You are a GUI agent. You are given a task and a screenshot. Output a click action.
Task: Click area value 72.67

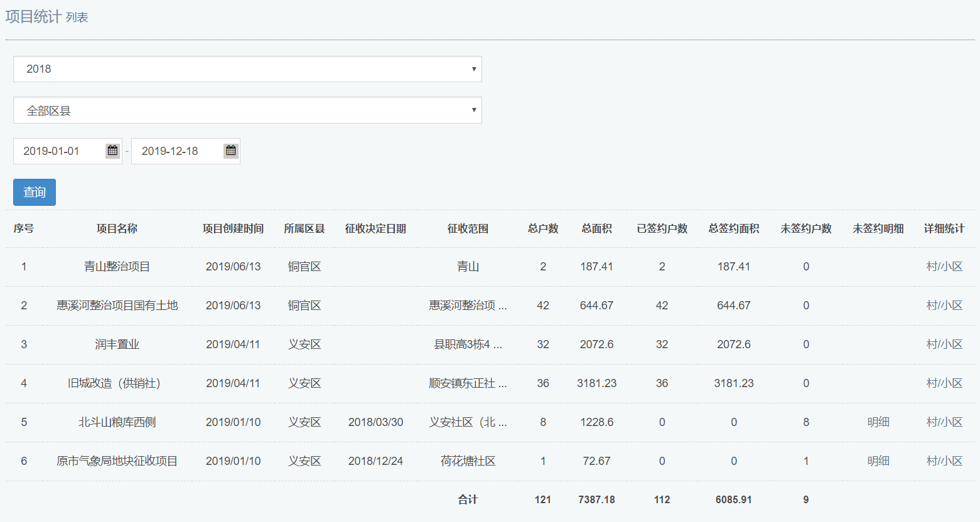tap(596, 461)
